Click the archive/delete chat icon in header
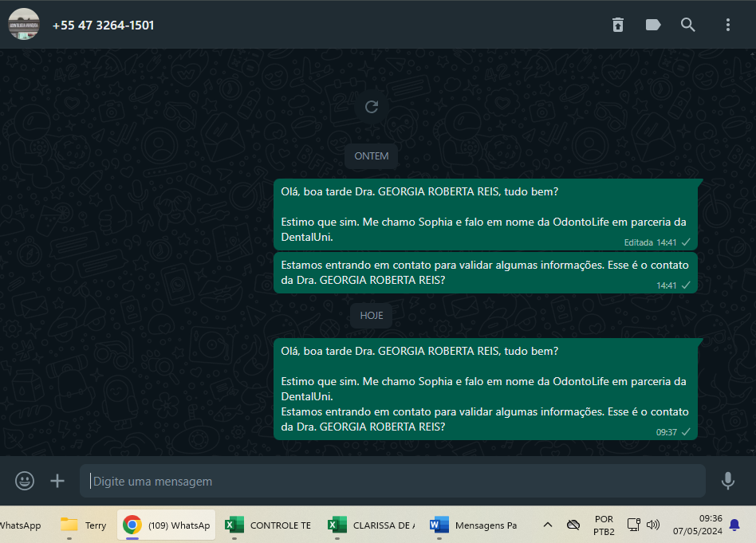The image size is (756, 543). (x=617, y=25)
